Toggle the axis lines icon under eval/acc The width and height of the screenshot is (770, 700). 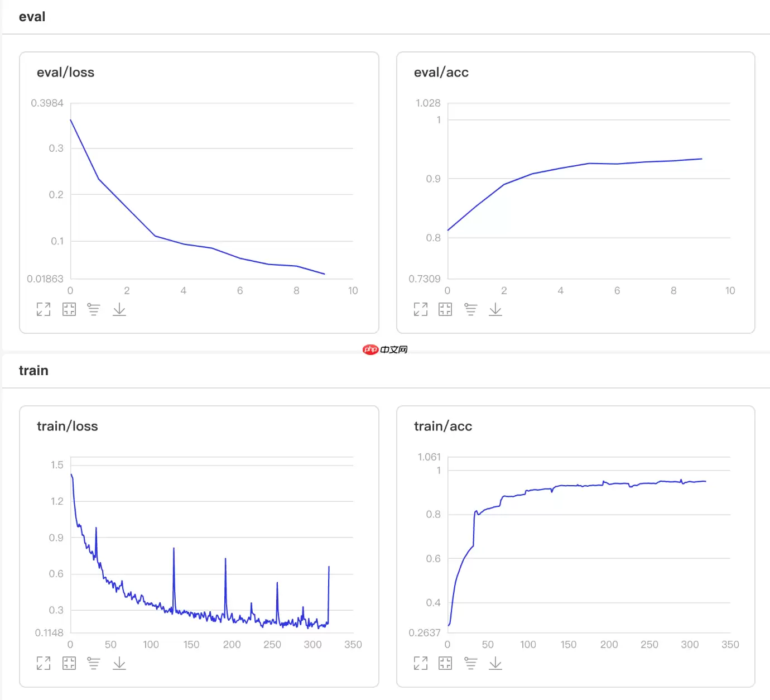click(x=470, y=309)
